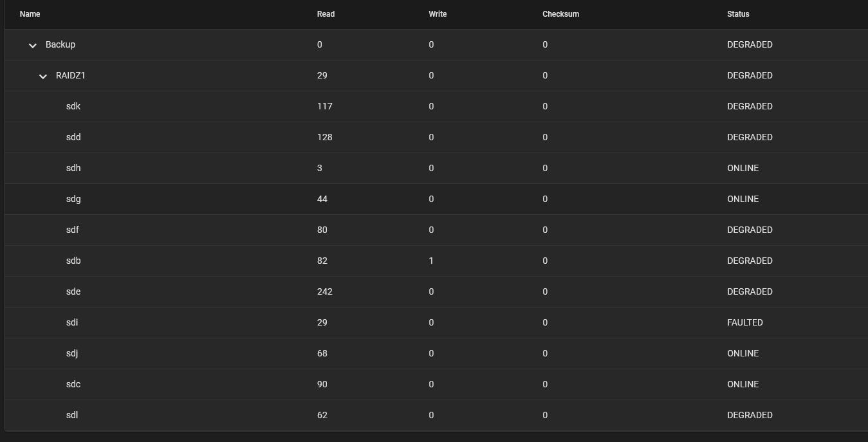Image resolution: width=868 pixels, height=442 pixels.
Task: Collapse the RAIDZ1 vdev chevron
Action: [x=43, y=76]
